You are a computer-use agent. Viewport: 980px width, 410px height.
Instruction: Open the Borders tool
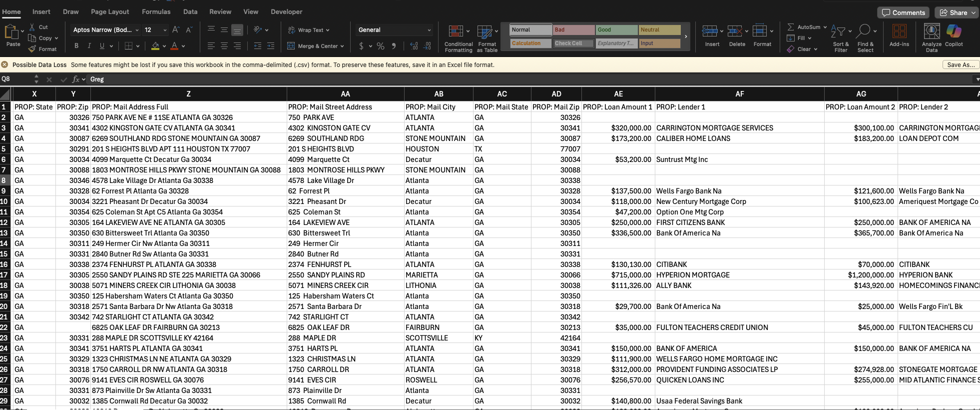coord(128,46)
